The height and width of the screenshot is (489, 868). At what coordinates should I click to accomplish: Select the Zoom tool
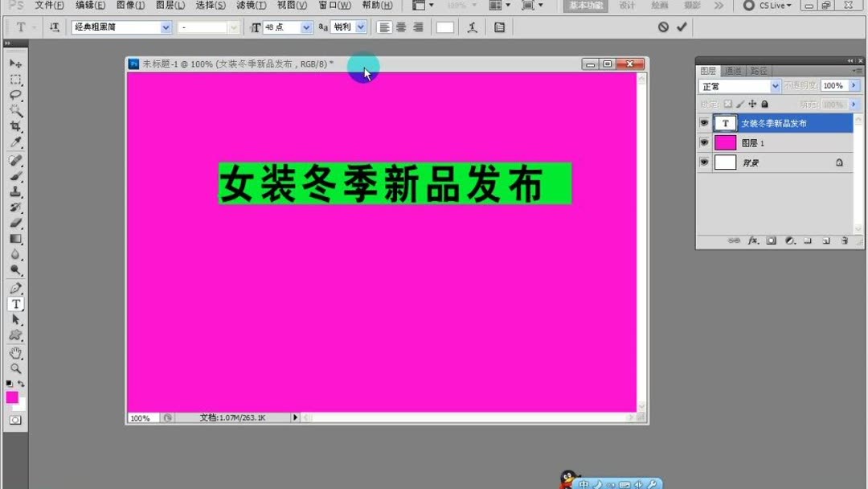15,368
